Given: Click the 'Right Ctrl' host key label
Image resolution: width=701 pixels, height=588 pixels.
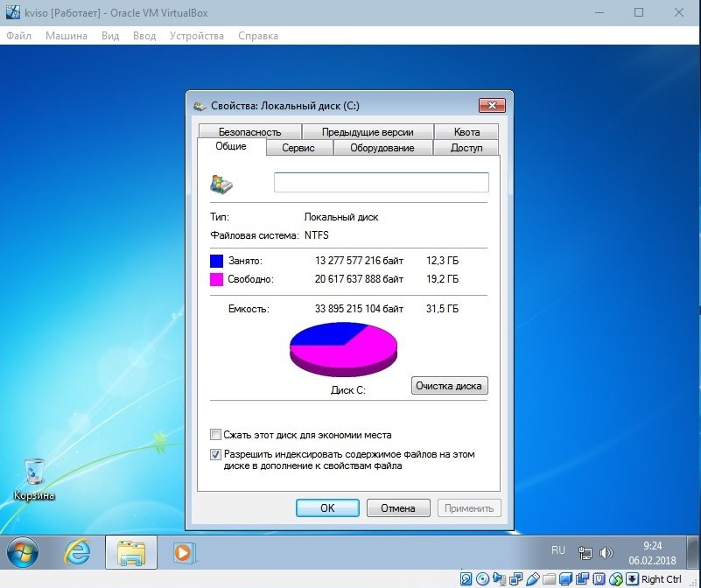Looking at the screenshot, I should pyautogui.click(x=662, y=579).
